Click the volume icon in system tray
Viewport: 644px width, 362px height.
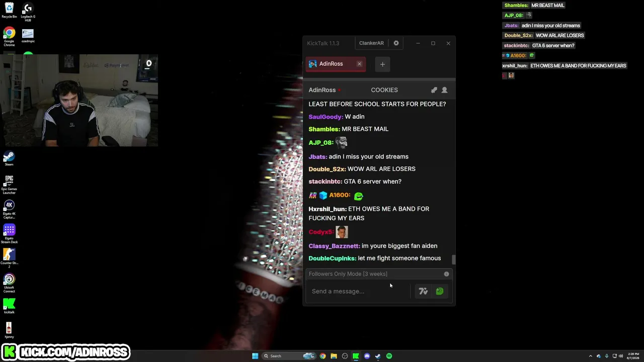[620, 356]
